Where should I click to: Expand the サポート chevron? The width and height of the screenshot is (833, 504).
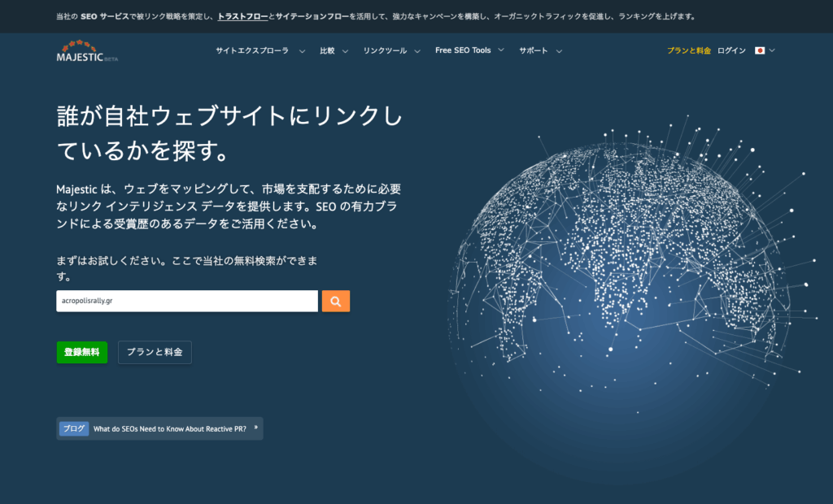click(559, 51)
